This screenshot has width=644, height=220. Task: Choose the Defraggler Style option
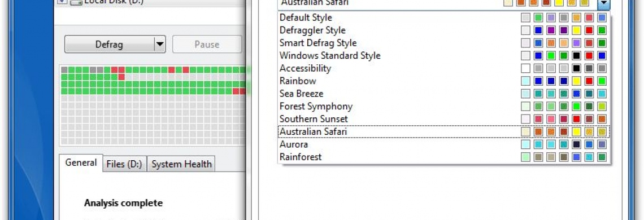(444, 30)
